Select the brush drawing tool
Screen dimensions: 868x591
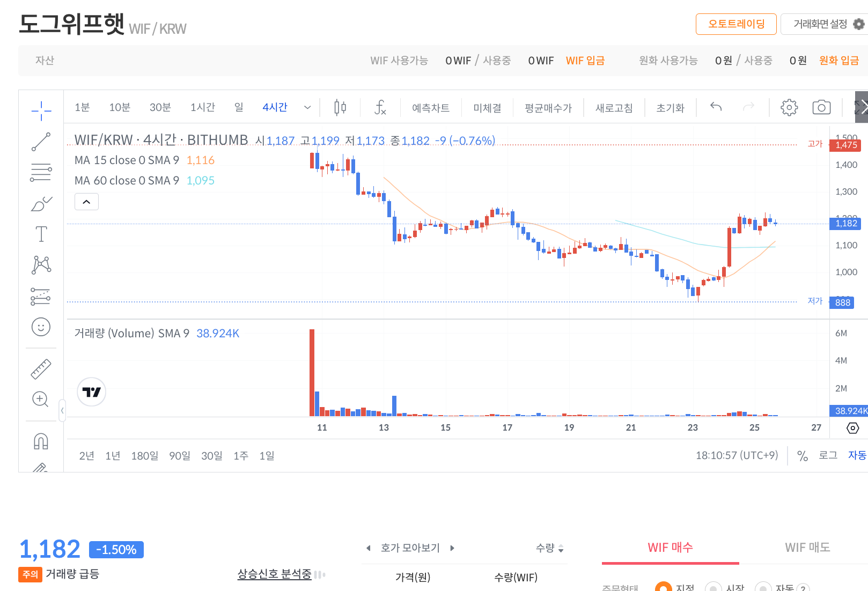coord(41,203)
